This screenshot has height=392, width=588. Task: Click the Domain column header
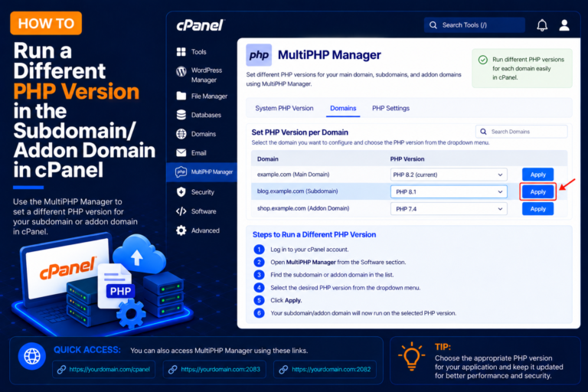pos(268,159)
